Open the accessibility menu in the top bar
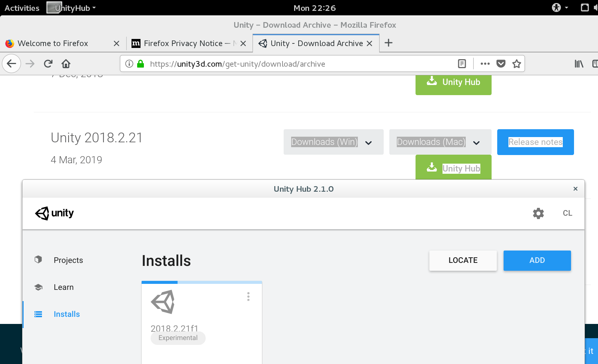The width and height of the screenshot is (598, 364). (560, 7)
